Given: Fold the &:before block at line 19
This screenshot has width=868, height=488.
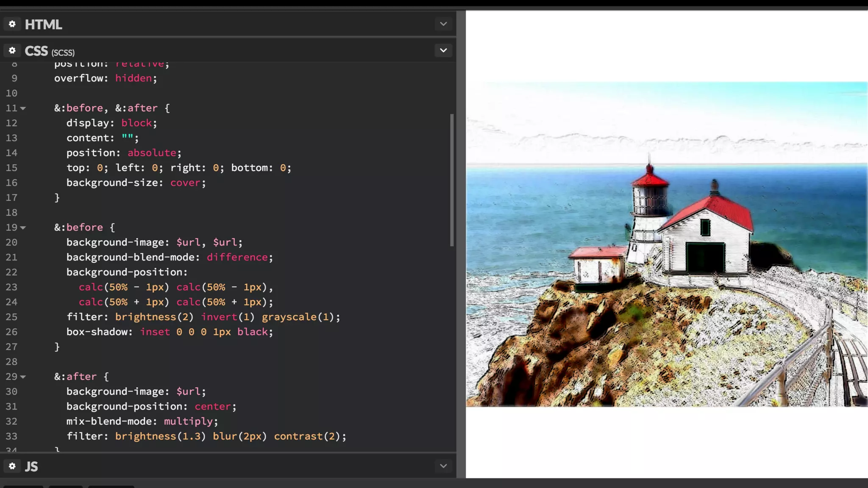Looking at the screenshot, I should coord(23,228).
